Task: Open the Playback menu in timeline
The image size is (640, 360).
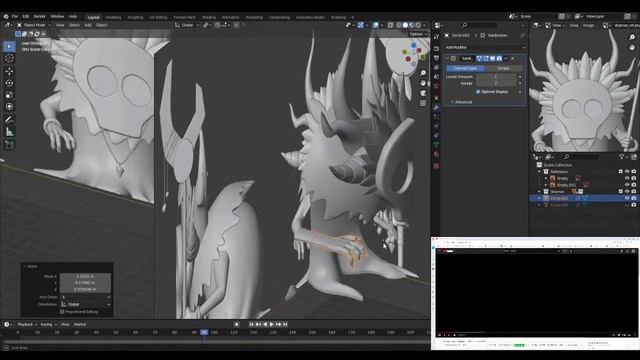Action: click(x=27, y=324)
